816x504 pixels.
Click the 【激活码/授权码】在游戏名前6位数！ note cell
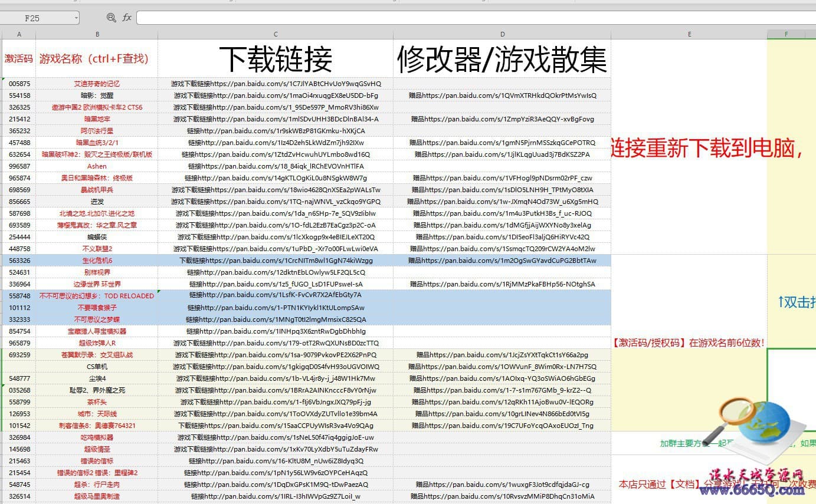(x=689, y=342)
